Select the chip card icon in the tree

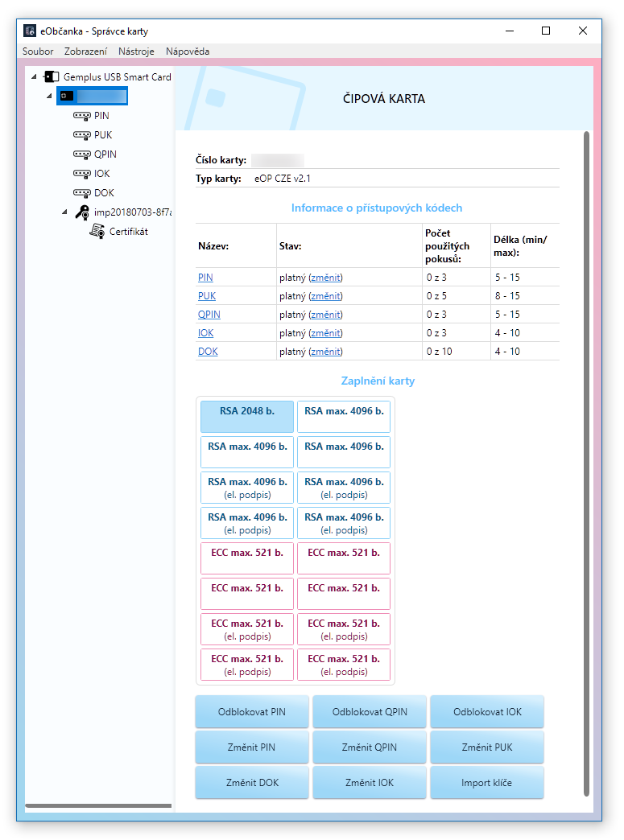pos(67,97)
